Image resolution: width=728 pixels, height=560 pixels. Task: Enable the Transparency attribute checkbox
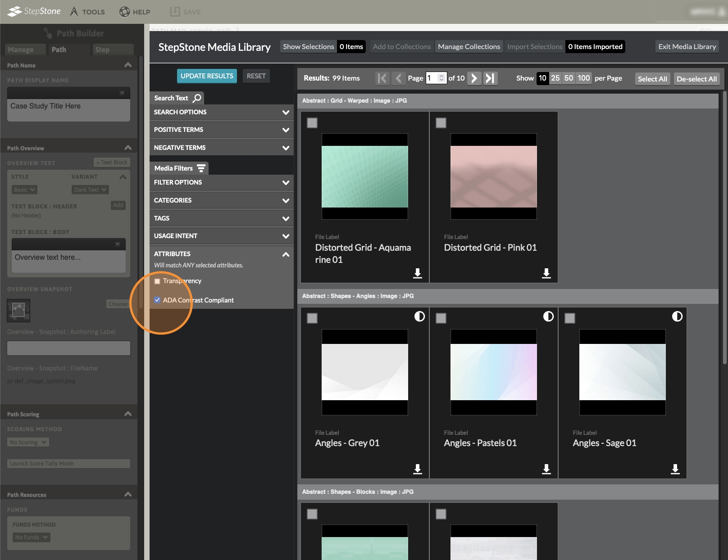pyautogui.click(x=157, y=281)
